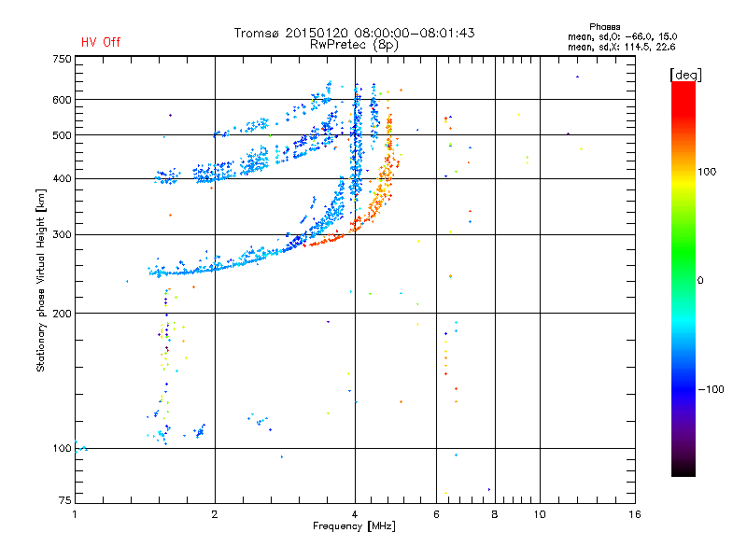The width and height of the screenshot is (747, 560).
Task: Select the 'mean, sd,X: 114.5, 22.6' line
Action: point(621,47)
